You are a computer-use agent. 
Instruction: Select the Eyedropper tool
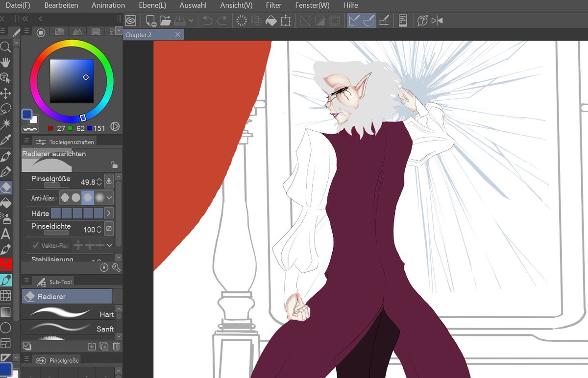pyautogui.click(x=5, y=141)
